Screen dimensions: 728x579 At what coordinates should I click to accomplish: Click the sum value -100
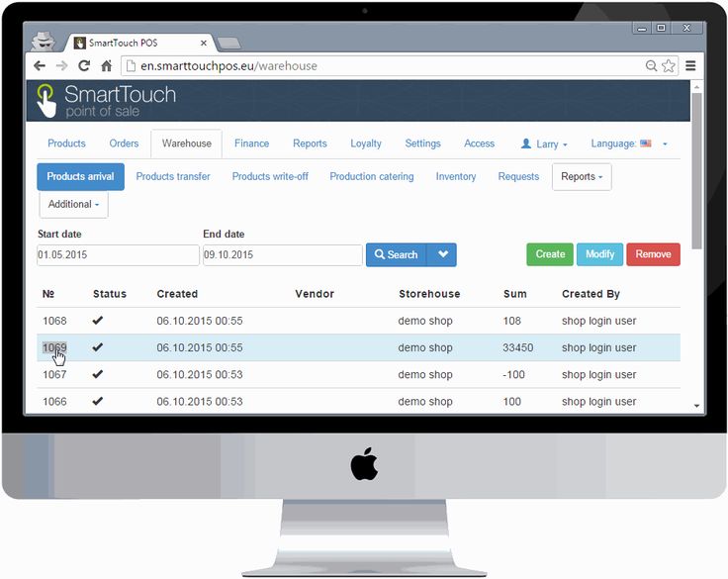[x=513, y=374]
